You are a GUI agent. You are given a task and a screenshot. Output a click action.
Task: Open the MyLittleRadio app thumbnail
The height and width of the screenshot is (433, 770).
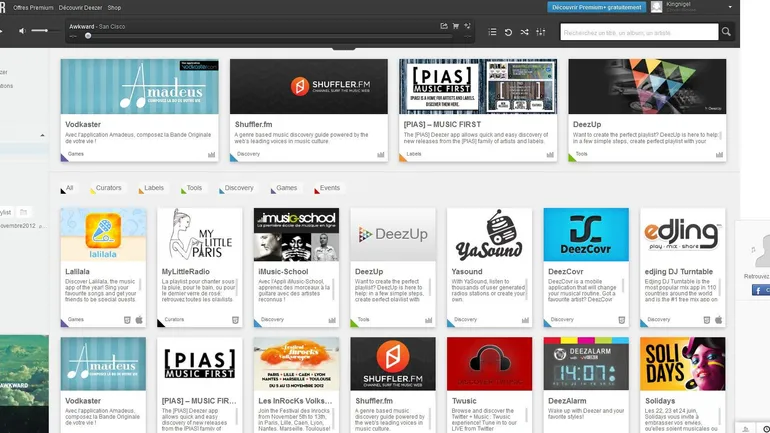200,235
